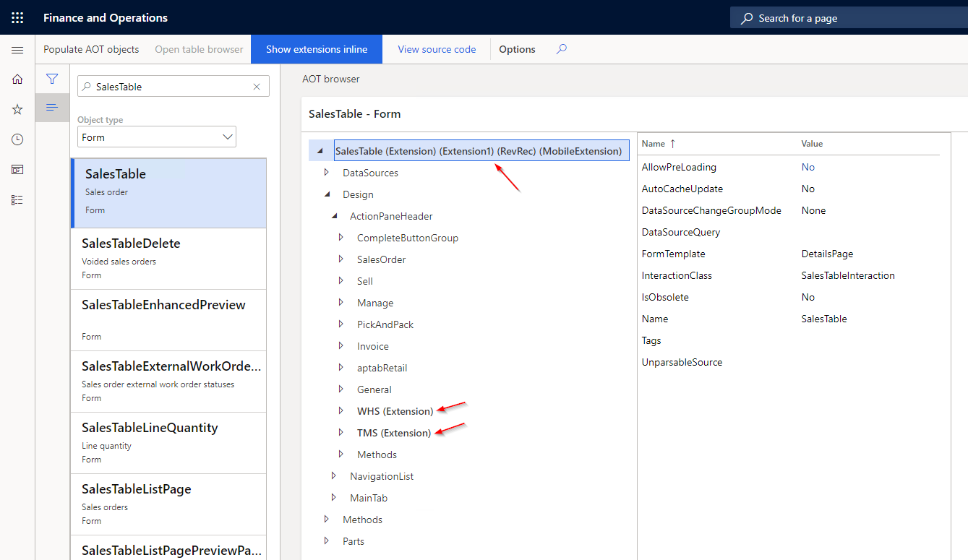Click the action bar search magnifier
This screenshot has width=968, height=560.
tap(562, 49)
